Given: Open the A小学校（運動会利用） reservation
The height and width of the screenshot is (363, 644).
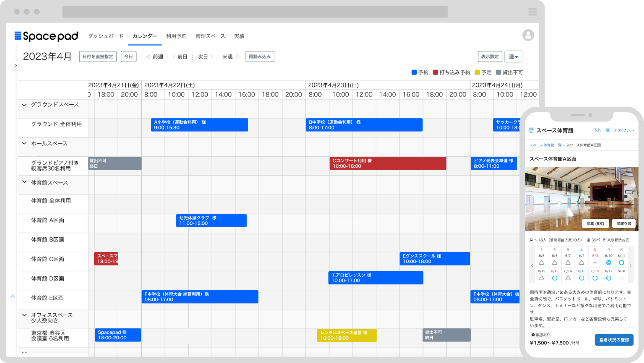Looking at the screenshot, I should point(200,125).
